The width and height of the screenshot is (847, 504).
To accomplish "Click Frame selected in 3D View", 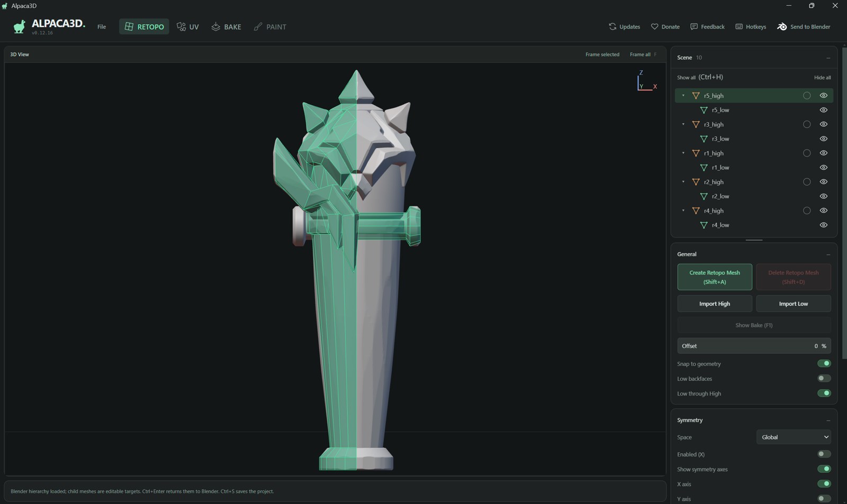I will (602, 54).
